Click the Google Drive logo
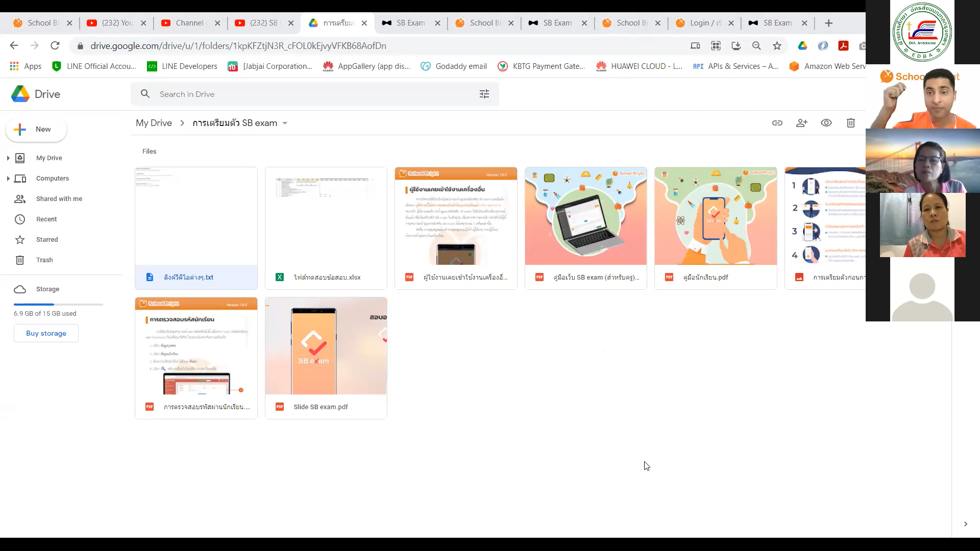Viewport: 980px width, 551px height. (x=20, y=94)
